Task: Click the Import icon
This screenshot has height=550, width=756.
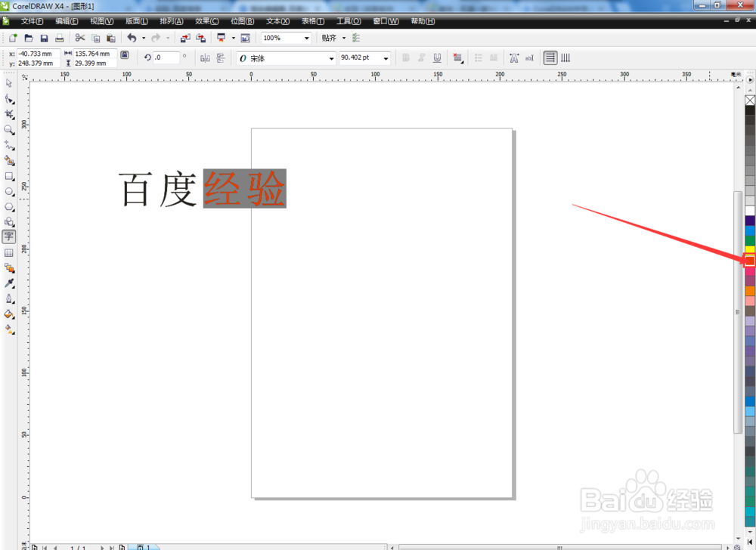Action: point(185,38)
